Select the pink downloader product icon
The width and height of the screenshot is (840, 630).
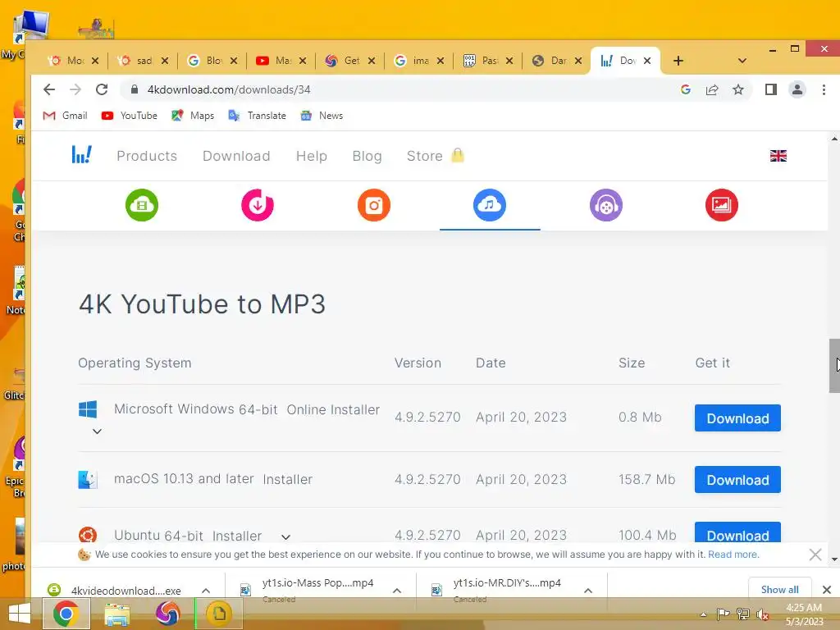click(x=258, y=205)
